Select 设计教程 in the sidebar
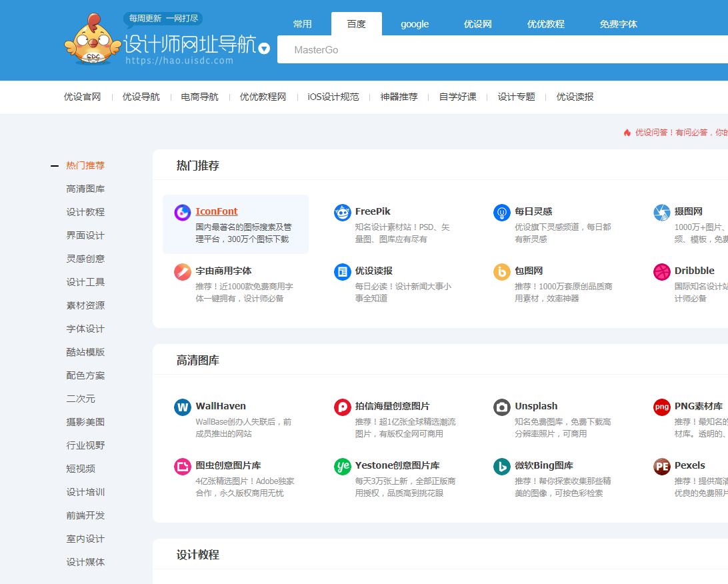 click(x=85, y=212)
